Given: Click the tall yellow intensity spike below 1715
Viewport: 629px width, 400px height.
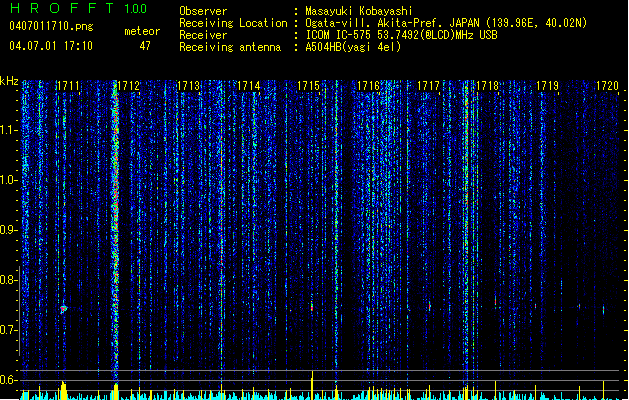Looking at the screenshot, I should [x=312, y=384].
